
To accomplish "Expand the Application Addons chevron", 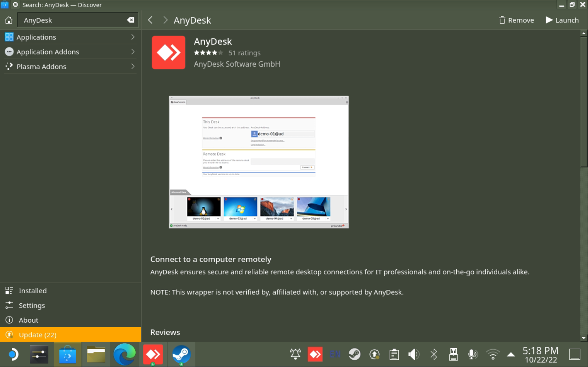I will click(x=133, y=52).
